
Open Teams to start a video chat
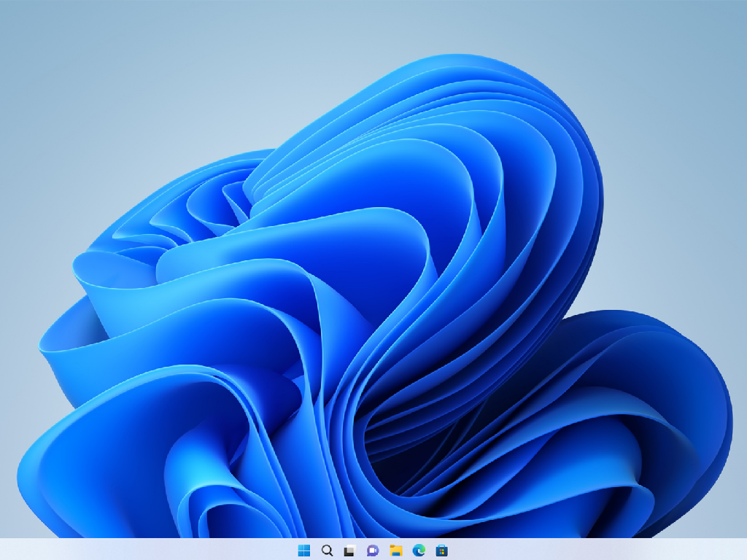372,551
